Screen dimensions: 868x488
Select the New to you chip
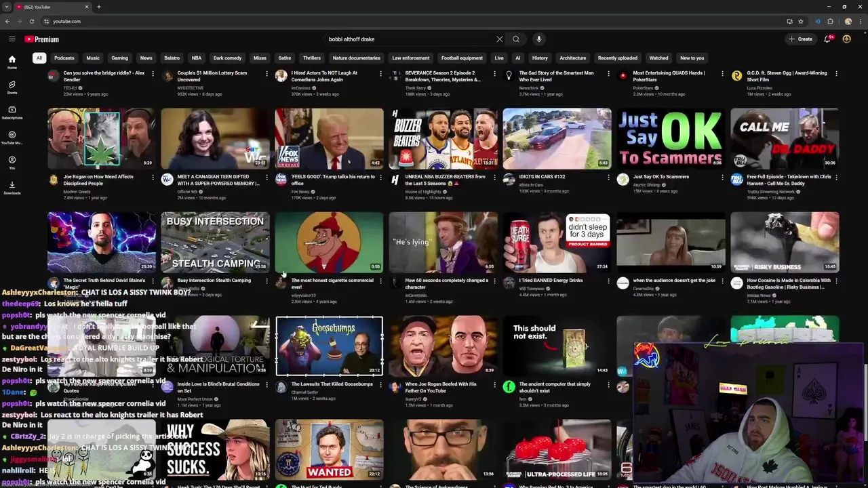coord(692,58)
